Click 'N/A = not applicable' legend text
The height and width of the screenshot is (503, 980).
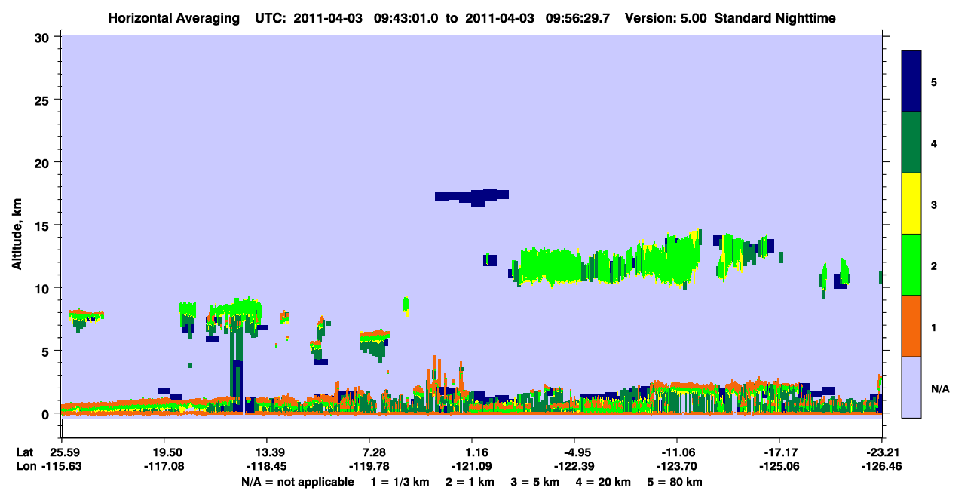point(297,481)
